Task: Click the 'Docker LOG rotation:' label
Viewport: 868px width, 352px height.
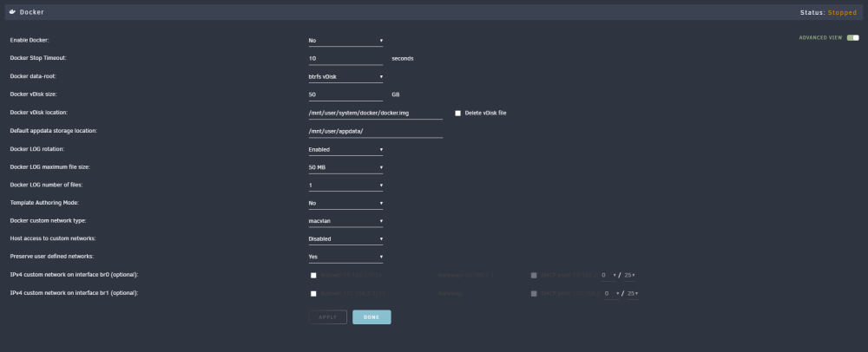Action: [37, 149]
